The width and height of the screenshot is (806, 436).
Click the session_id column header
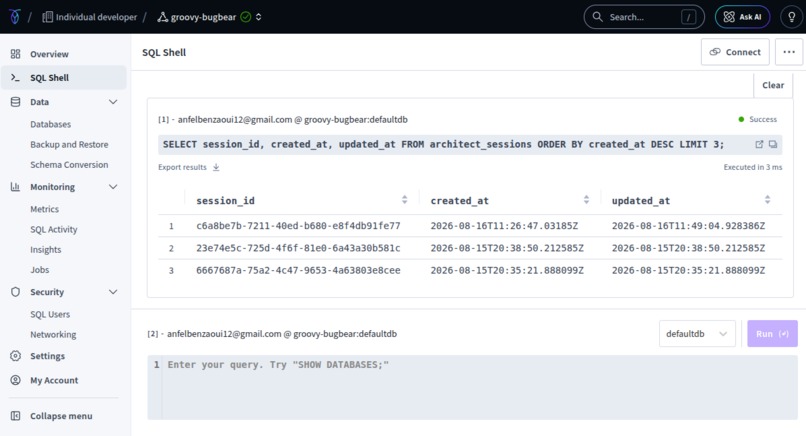(225, 201)
